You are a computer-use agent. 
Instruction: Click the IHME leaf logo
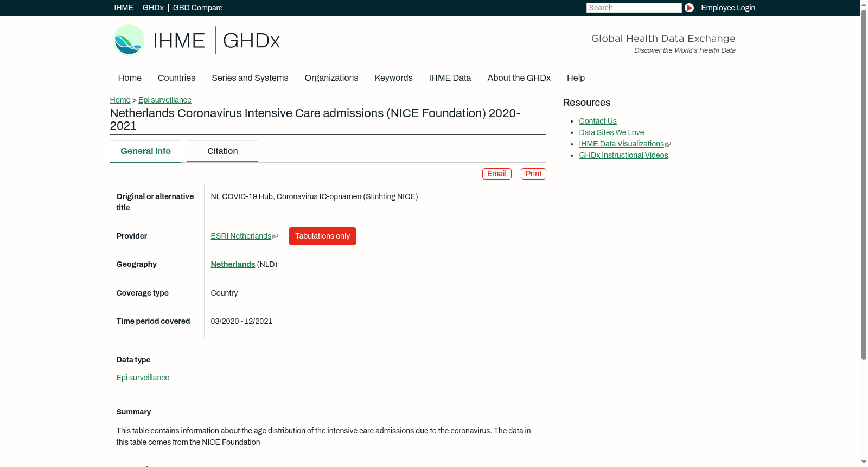(129, 40)
